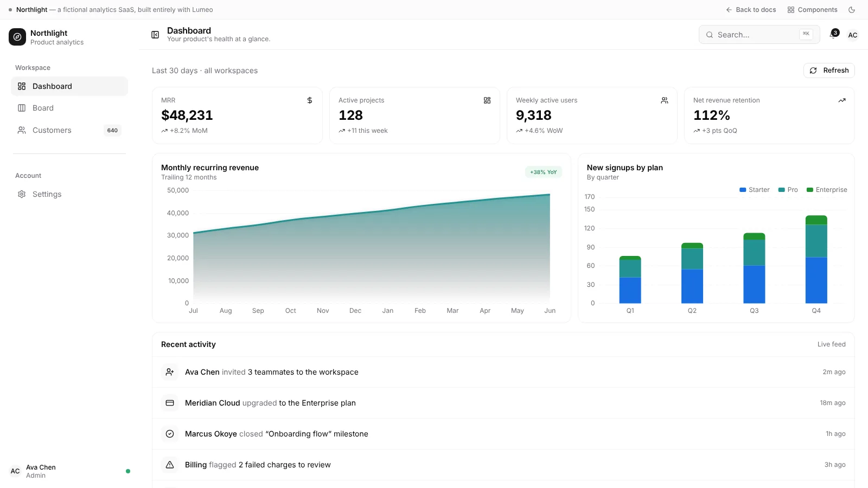The image size is (868, 488).
Task: Open Board in the sidebar
Action: tap(69, 108)
